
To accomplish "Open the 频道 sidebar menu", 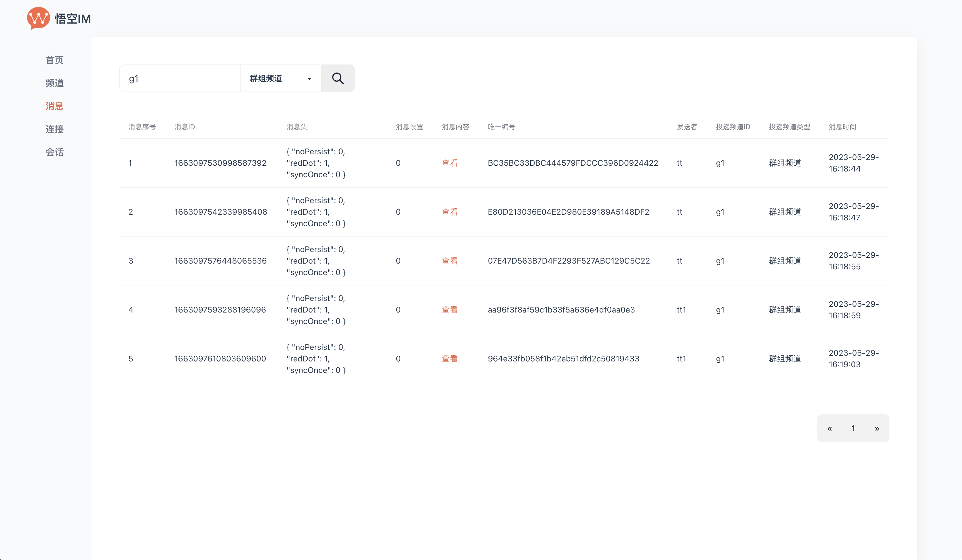I will coord(55,83).
